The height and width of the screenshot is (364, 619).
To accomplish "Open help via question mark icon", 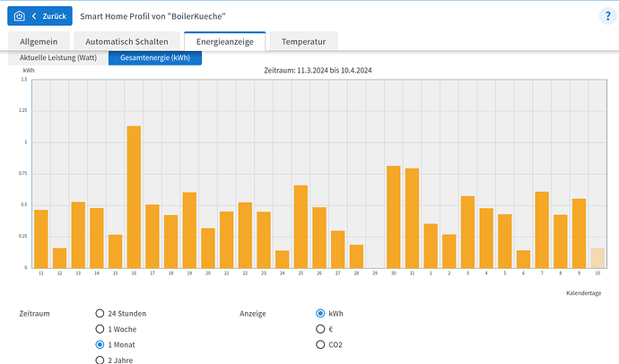I will [607, 16].
